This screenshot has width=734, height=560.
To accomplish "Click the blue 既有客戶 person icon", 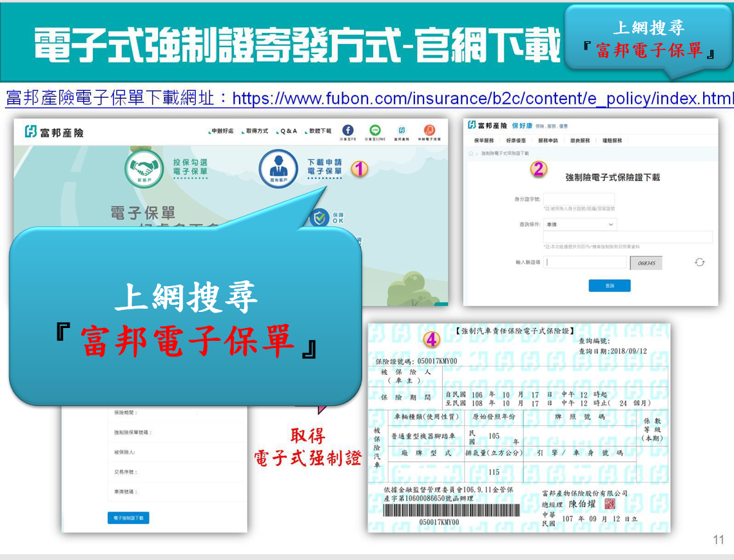I will tap(278, 168).
